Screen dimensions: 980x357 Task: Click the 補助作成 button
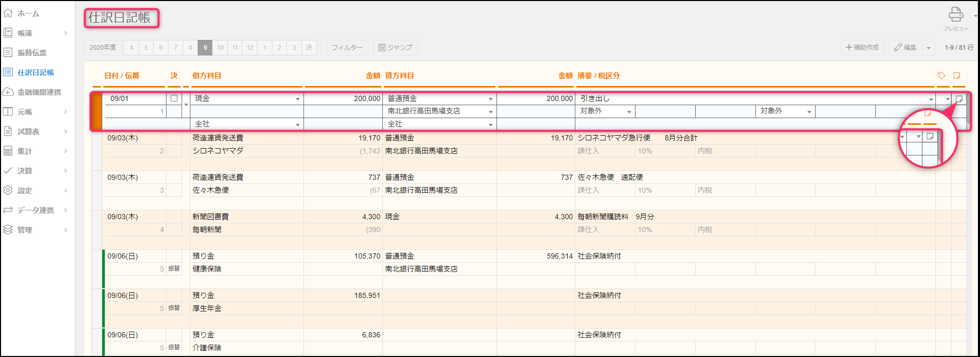pos(862,48)
